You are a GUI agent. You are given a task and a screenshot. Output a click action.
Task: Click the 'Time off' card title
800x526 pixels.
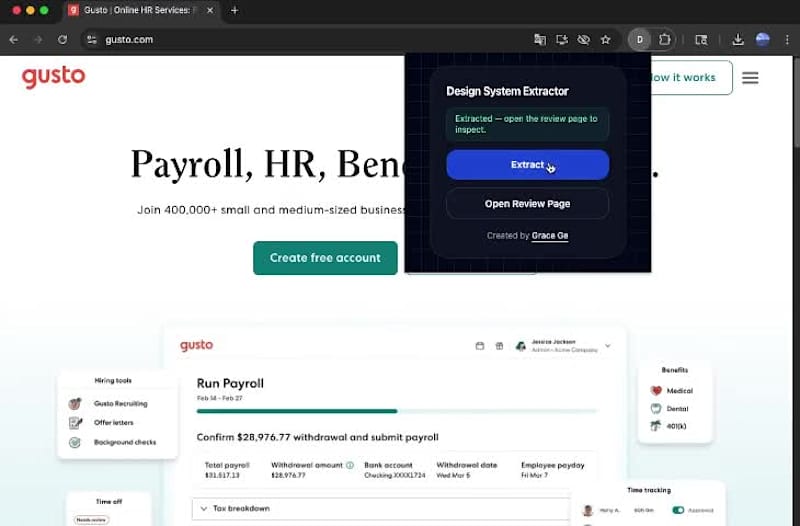[109, 502]
